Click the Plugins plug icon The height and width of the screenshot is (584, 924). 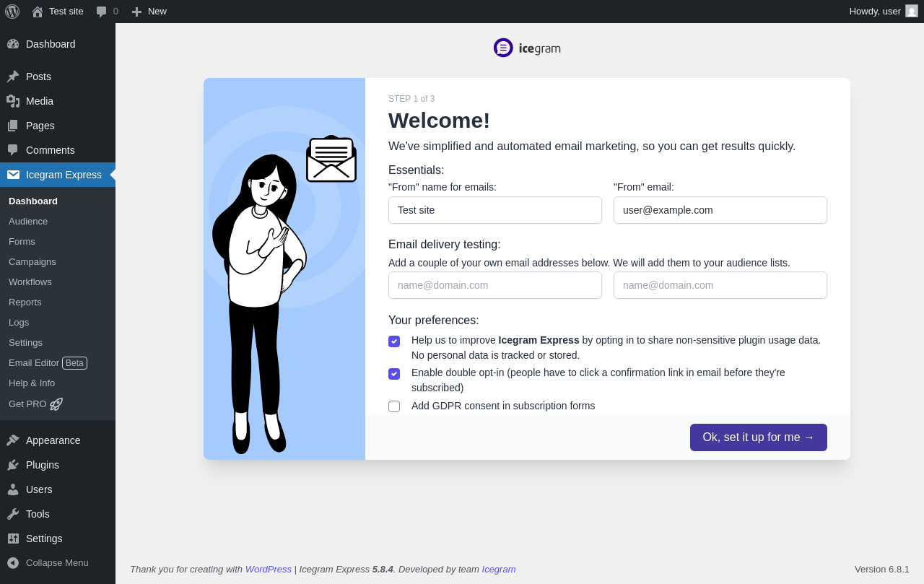13,465
